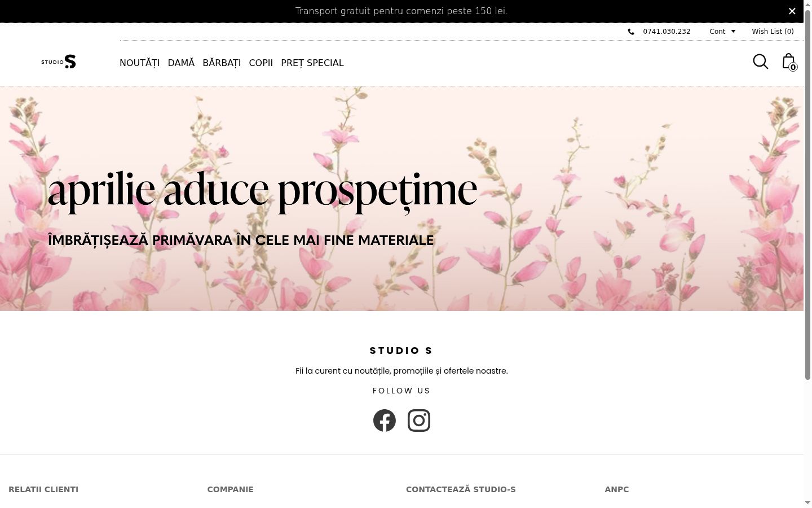The height and width of the screenshot is (508, 812).
Task: Visit the Facebook page icon
Action: pos(385,421)
